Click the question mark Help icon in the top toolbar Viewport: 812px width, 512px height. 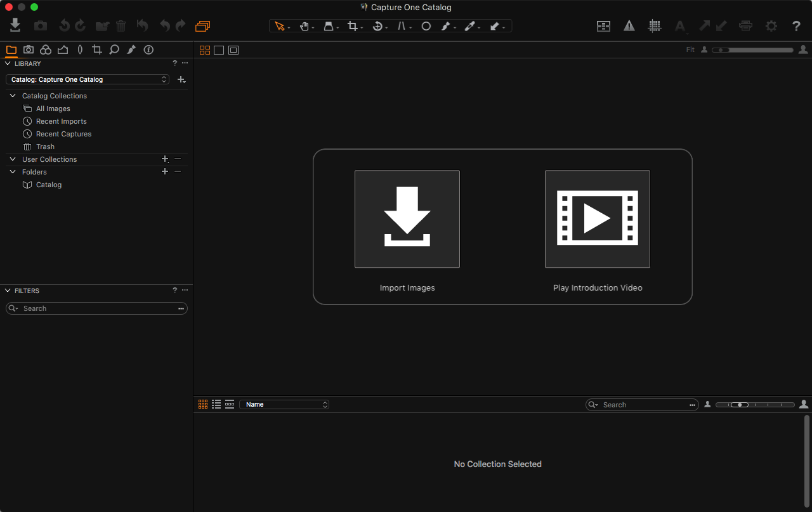pyautogui.click(x=797, y=26)
